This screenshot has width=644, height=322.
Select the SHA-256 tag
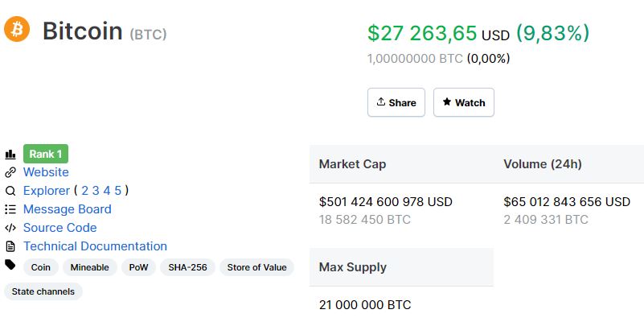point(187,267)
